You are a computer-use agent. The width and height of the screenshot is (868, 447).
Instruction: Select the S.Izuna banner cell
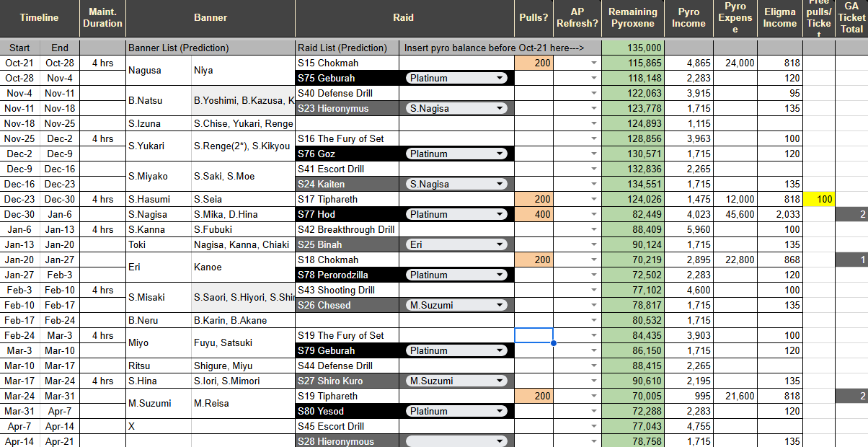point(159,123)
